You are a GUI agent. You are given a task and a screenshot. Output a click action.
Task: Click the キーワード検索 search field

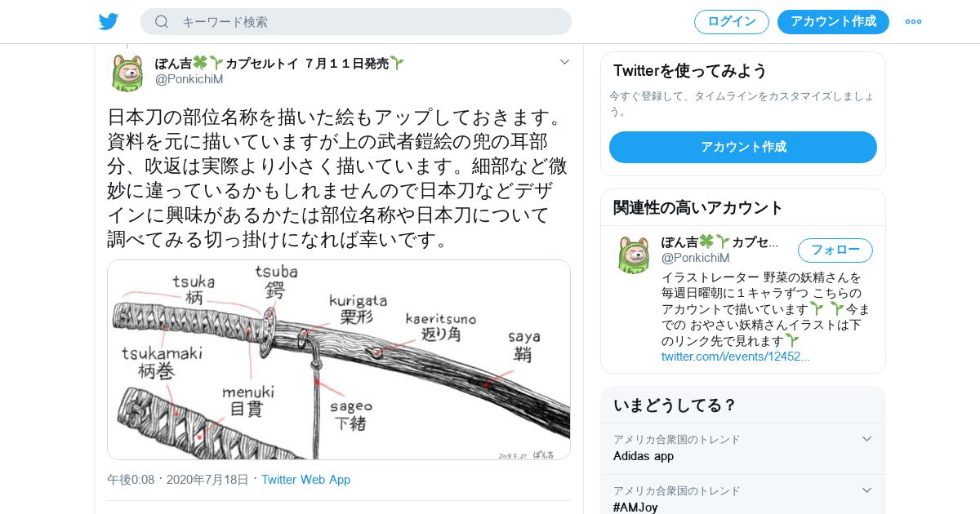tap(356, 22)
